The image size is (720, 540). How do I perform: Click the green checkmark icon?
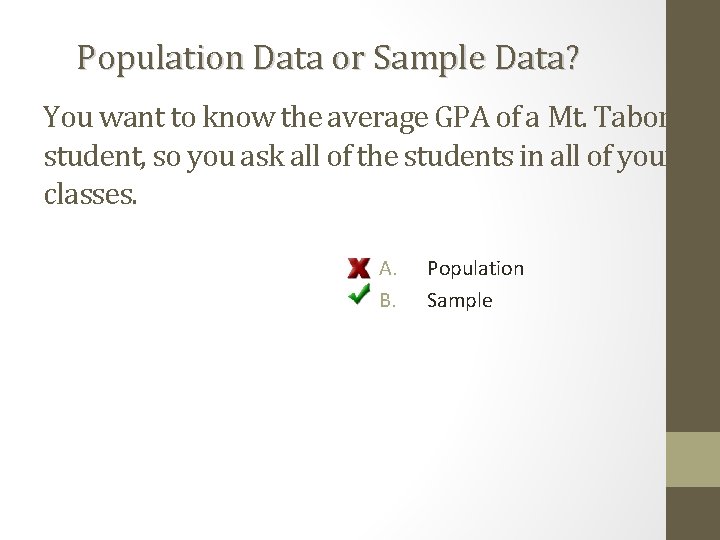359,297
